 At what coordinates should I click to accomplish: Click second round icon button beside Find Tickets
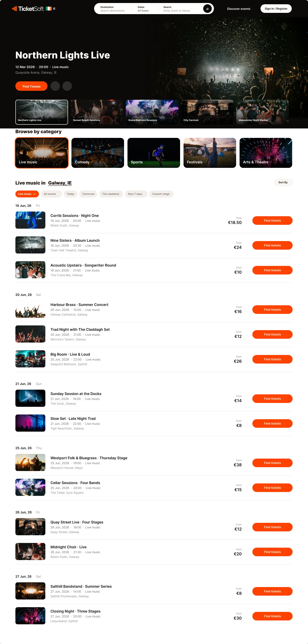pos(67,86)
